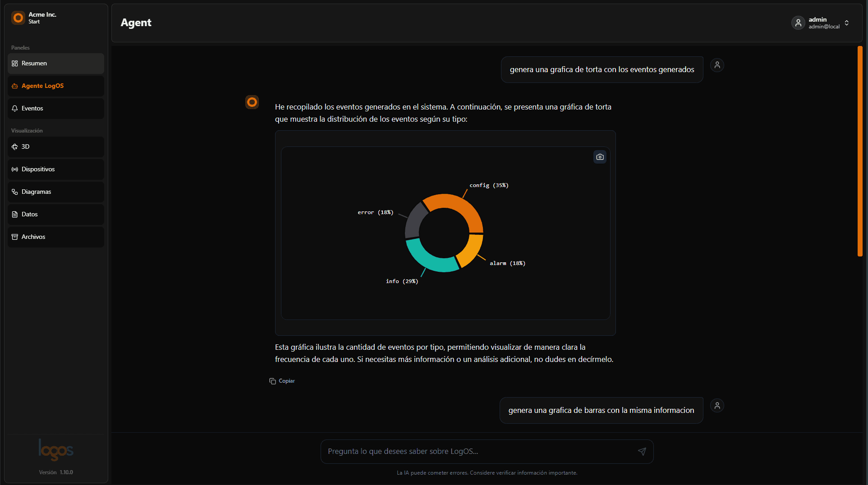Screen dimensions: 868x485
Task: Send message with paper plane icon
Action: [642, 452]
